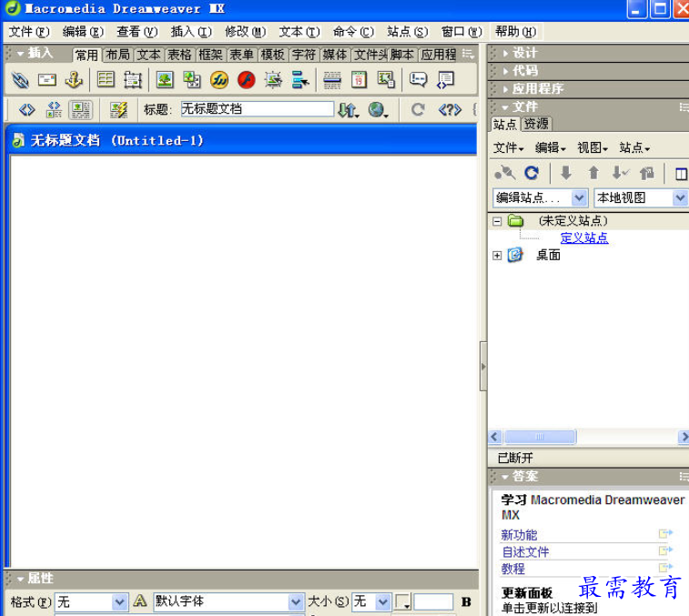Insert a Table from the Insert bar
Image resolution: width=689 pixels, height=616 pixels.
(106, 80)
